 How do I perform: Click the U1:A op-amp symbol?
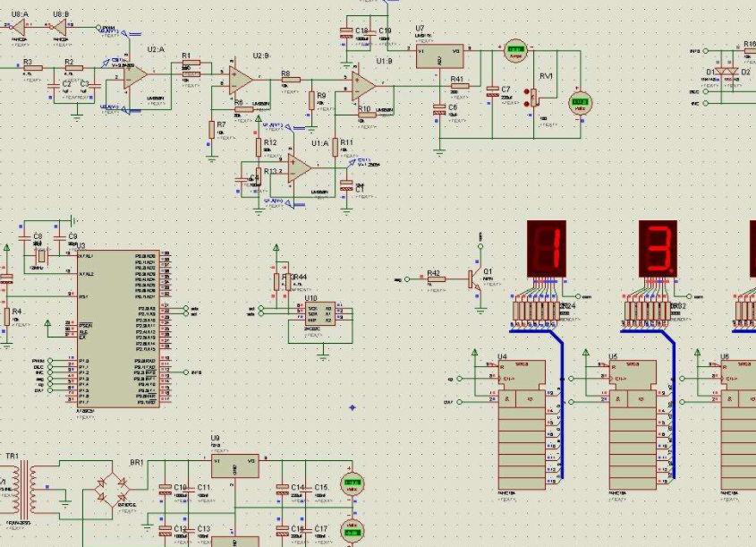(x=300, y=168)
